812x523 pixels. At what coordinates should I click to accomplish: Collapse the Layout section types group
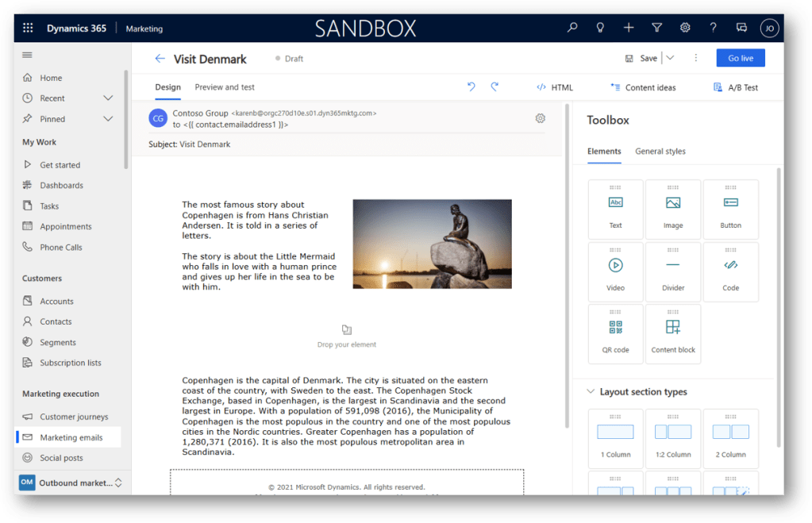coord(591,392)
